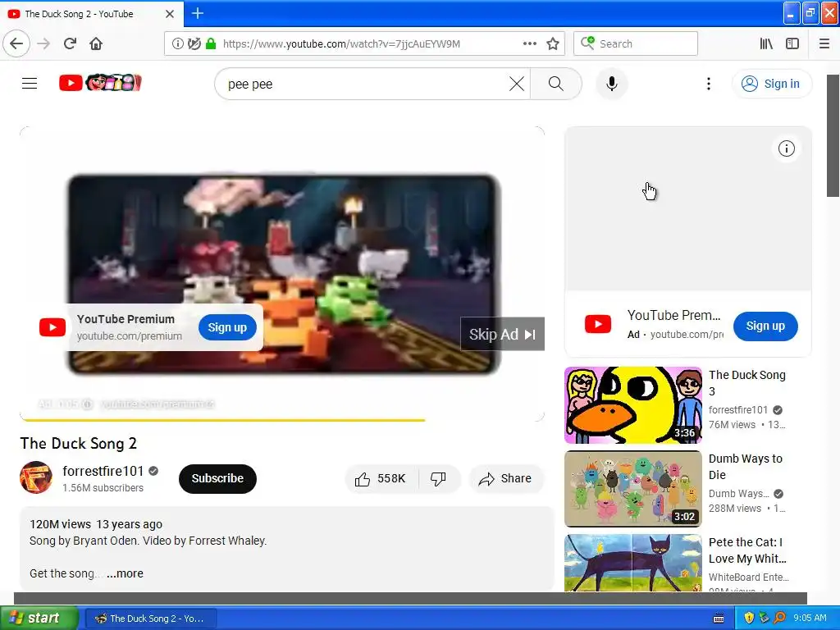Click the YouTube Premium ad title in sidebar
Image resolution: width=840 pixels, height=630 pixels.
[x=674, y=315]
